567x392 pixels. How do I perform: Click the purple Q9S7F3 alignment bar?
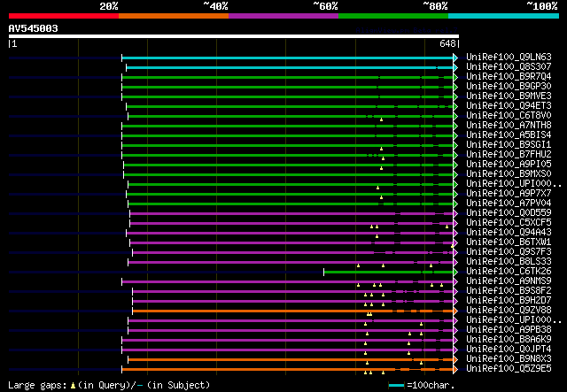pos(293,252)
